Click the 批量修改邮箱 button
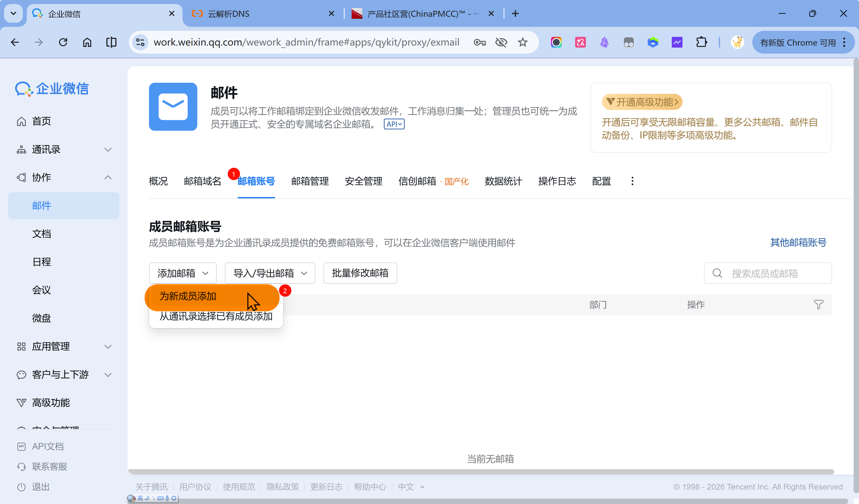Image resolution: width=859 pixels, height=504 pixels. pyautogui.click(x=360, y=273)
